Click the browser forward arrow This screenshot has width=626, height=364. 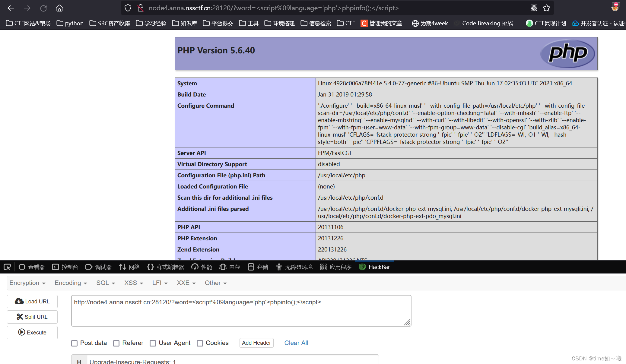[27, 8]
